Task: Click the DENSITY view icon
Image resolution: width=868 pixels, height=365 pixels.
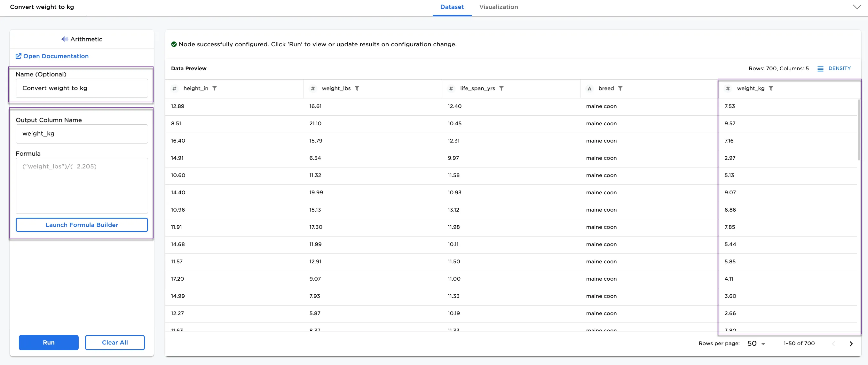Action: click(820, 68)
